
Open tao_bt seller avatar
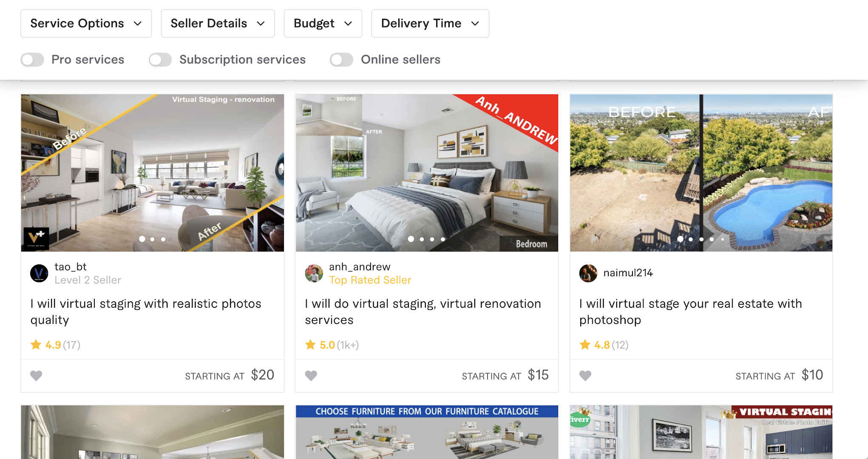click(39, 273)
